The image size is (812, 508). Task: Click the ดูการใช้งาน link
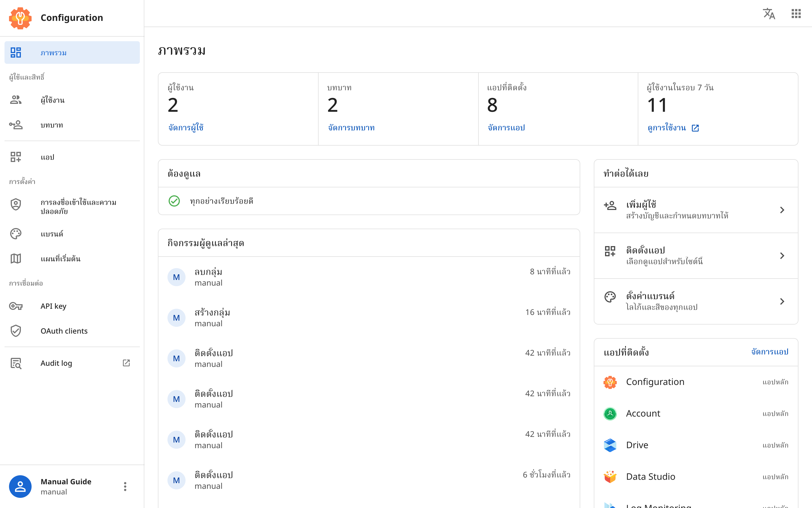667,128
